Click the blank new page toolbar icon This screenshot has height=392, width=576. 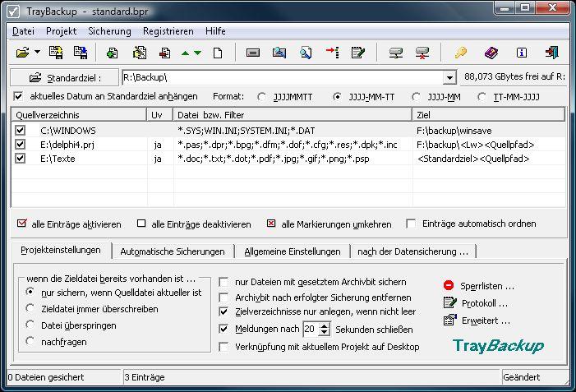(218, 53)
